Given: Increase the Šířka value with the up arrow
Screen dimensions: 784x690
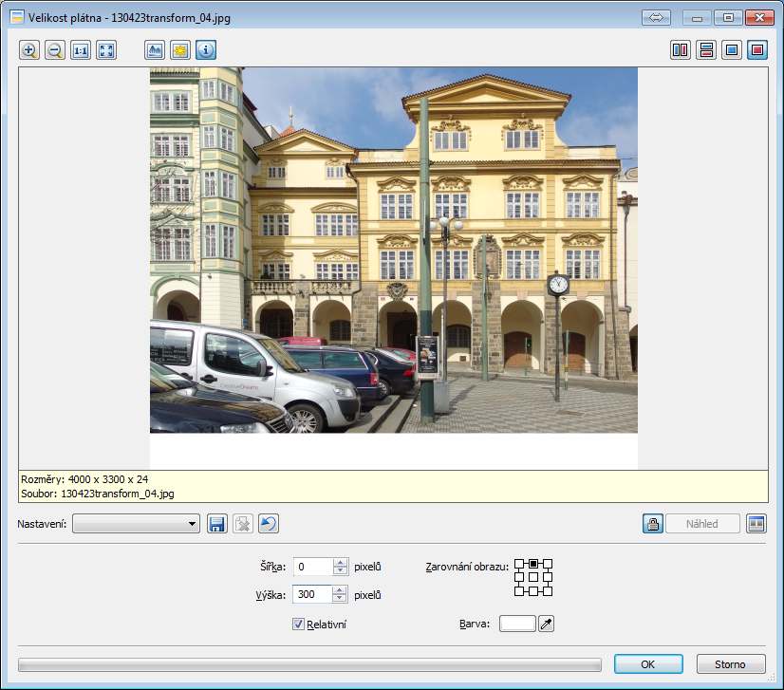Looking at the screenshot, I should [x=341, y=563].
